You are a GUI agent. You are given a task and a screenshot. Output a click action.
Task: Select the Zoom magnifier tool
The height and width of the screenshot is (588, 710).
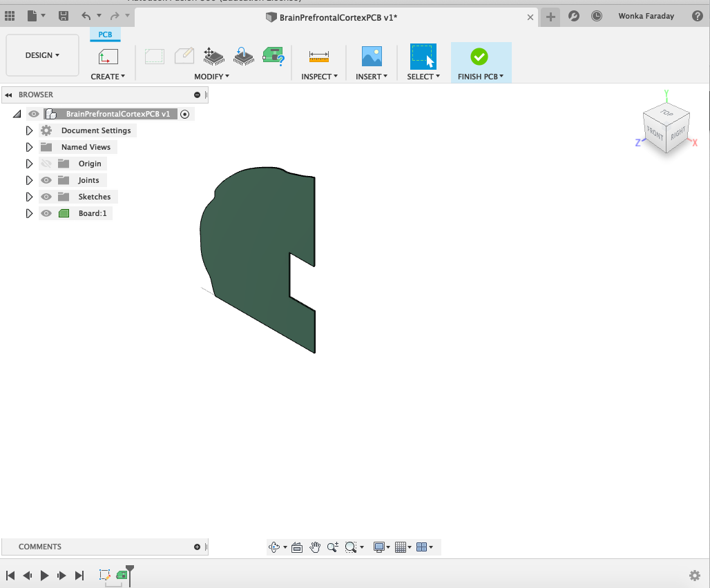coord(333,547)
